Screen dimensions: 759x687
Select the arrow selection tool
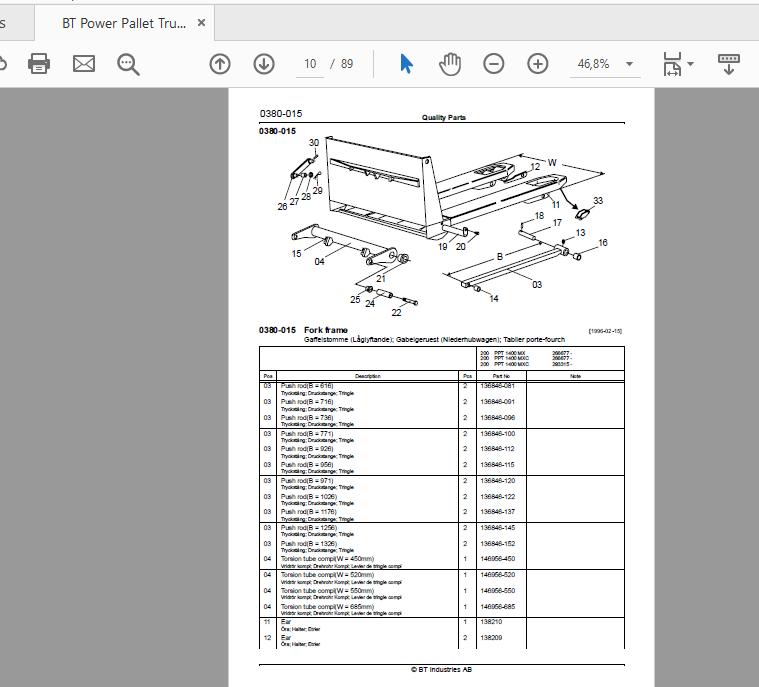pyautogui.click(x=406, y=64)
